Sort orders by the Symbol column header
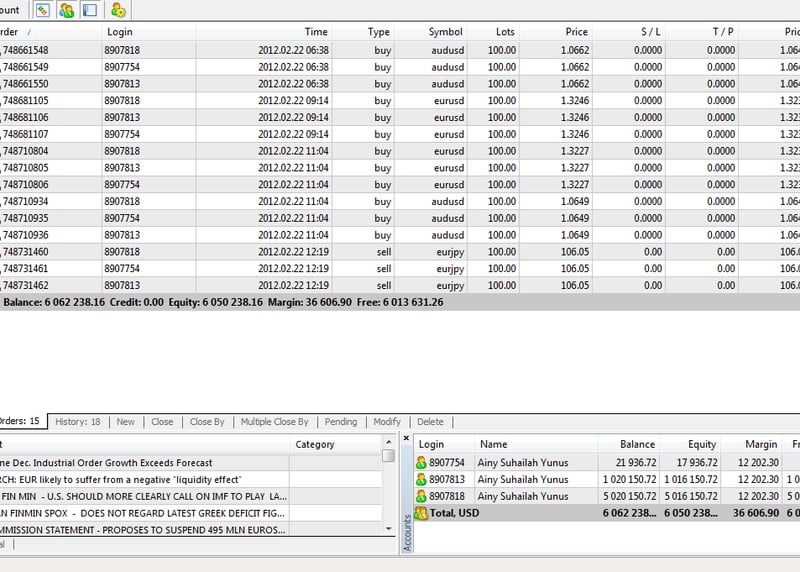800x572 pixels. [445, 32]
